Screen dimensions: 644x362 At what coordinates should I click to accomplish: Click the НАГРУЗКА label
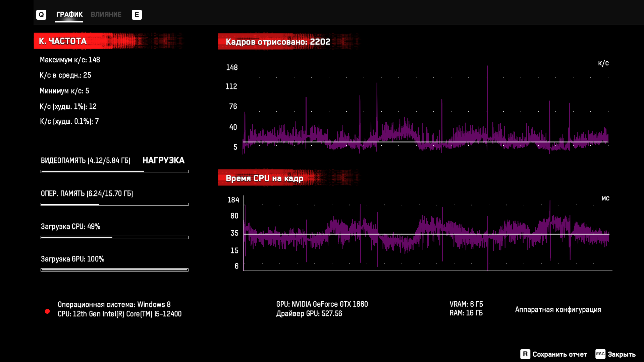tap(163, 160)
